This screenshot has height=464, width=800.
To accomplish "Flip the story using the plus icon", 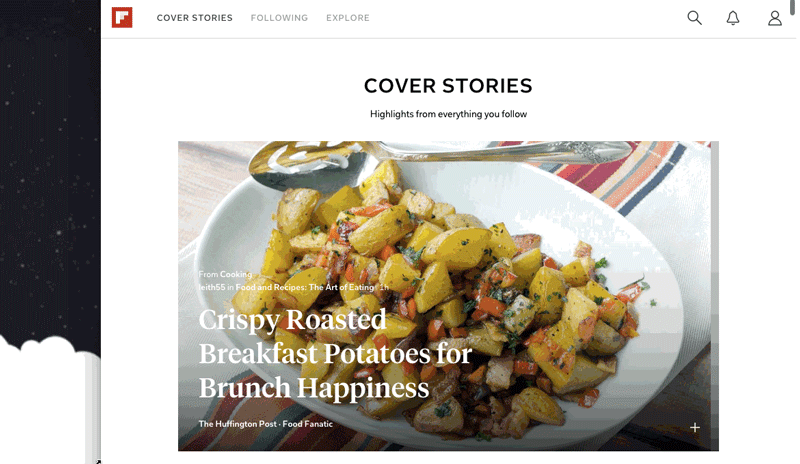I will click(x=695, y=427).
